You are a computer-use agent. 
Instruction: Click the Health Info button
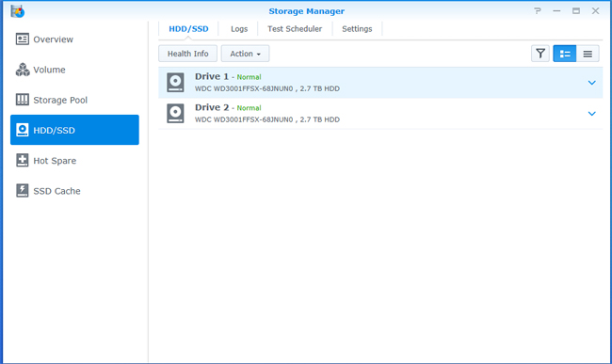tap(187, 54)
